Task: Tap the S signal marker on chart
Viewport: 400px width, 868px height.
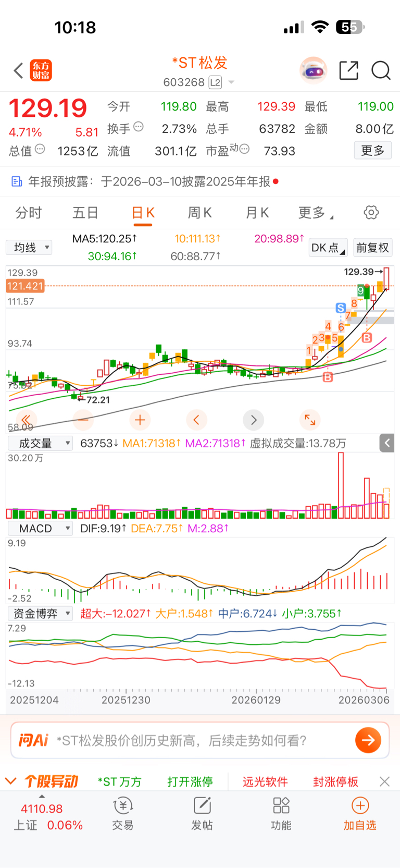Action: coord(341,308)
